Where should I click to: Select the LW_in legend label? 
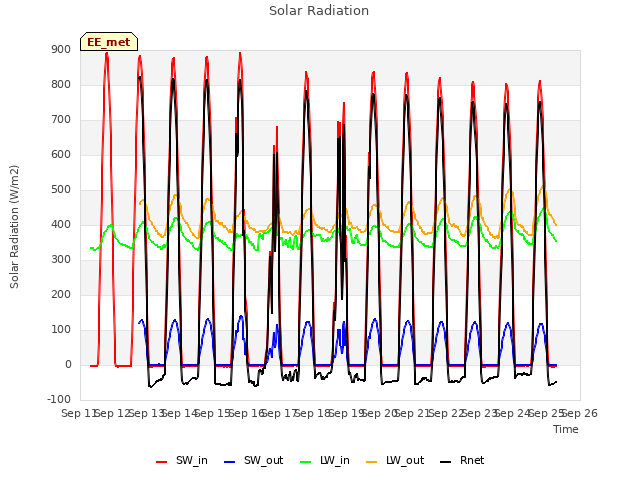coord(335,460)
